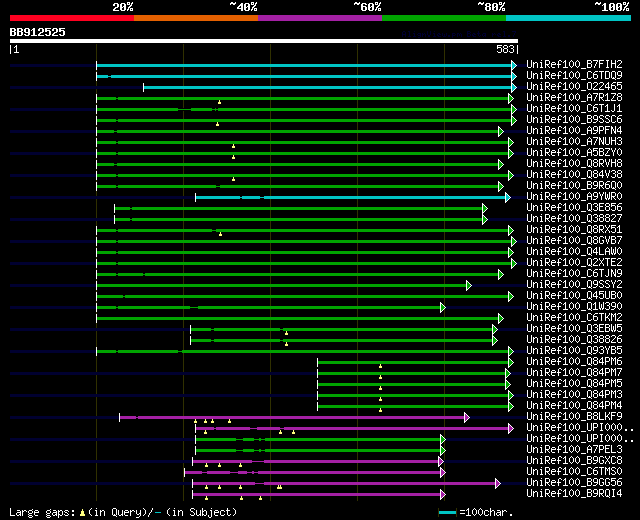Select the UniRef100_A9PFN4 label
This screenshot has height=520, width=640.
[574, 131]
